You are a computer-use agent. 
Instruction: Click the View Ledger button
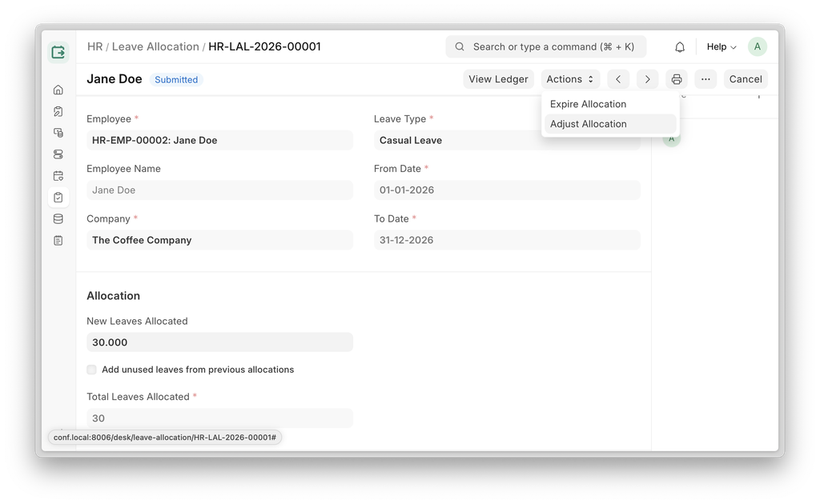[498, 79]
